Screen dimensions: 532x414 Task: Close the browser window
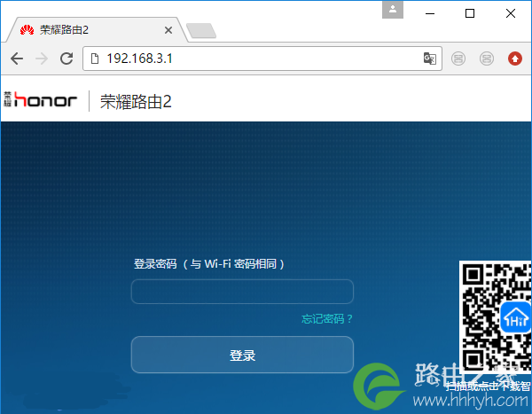click(x=511, y=13)
